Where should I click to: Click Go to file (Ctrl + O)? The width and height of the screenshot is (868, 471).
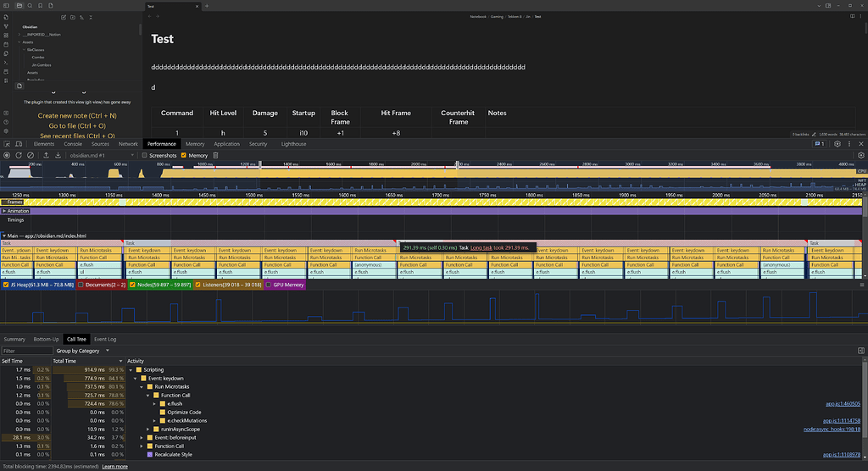coord(77,125)
